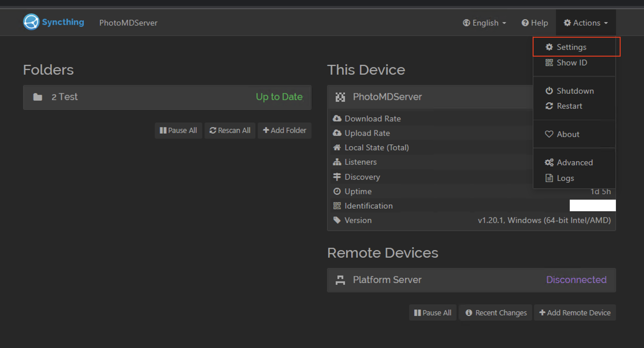Click the document icon beside Logs

pos(549,178)
